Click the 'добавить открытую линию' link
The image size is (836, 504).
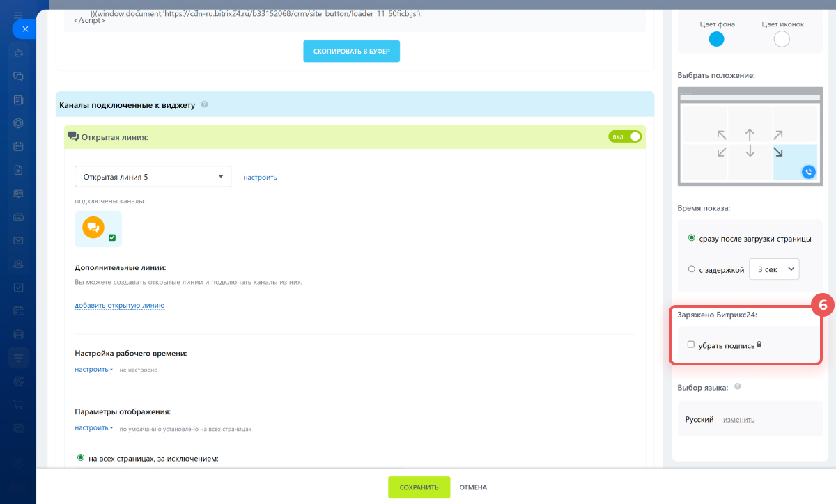pos(120,305)
